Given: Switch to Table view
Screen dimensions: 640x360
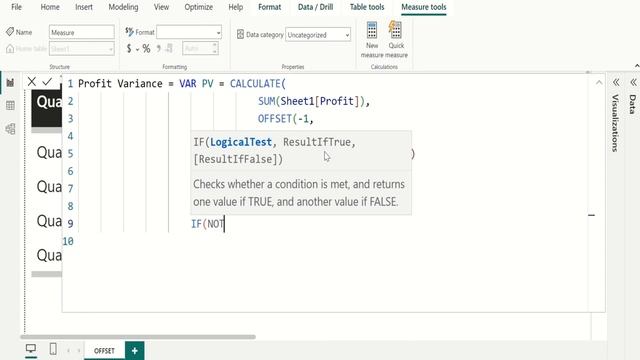Looking at the screenshot, I should [x=10, y=106].
